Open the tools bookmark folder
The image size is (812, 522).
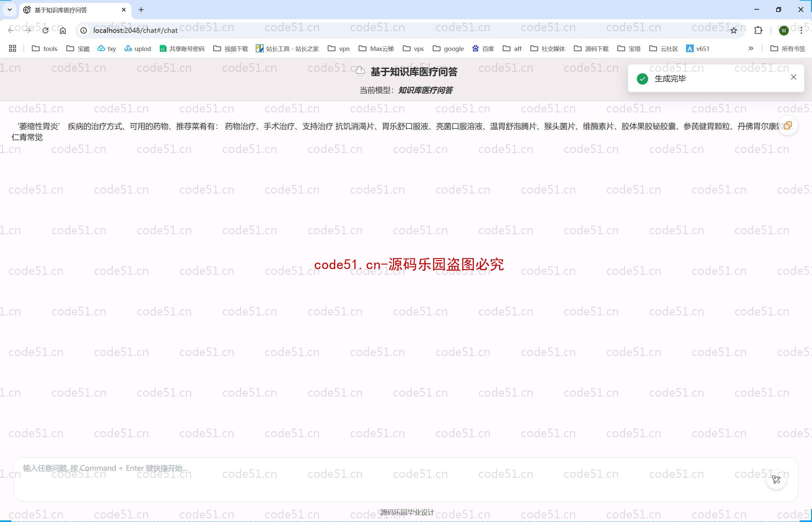tap(44, 48)
